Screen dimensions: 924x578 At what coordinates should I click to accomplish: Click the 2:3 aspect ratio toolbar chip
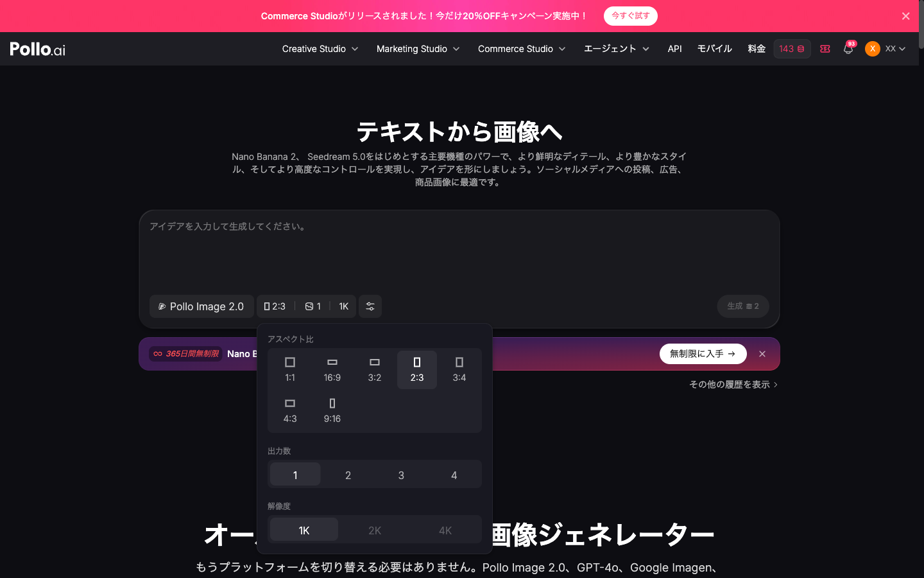pyautogui.click(x=275, y=306)
